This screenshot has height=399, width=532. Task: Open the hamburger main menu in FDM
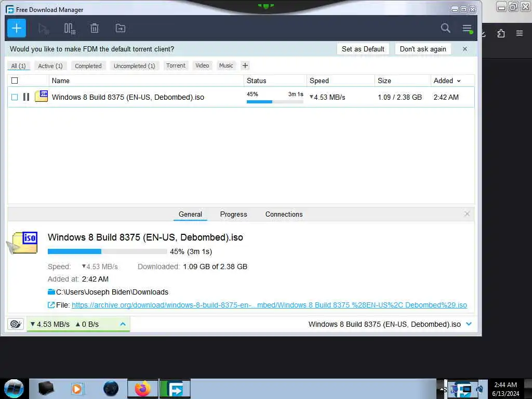[x=467, y=29]
